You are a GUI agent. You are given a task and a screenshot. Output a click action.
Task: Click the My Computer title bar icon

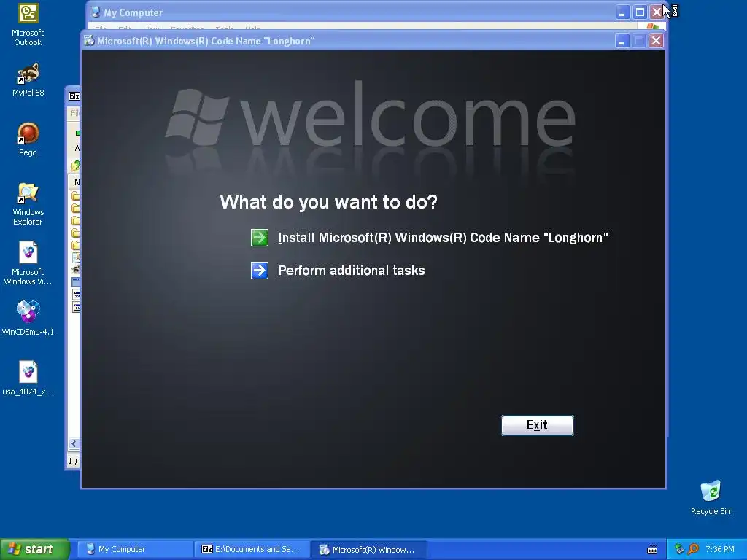pos(96,12)
